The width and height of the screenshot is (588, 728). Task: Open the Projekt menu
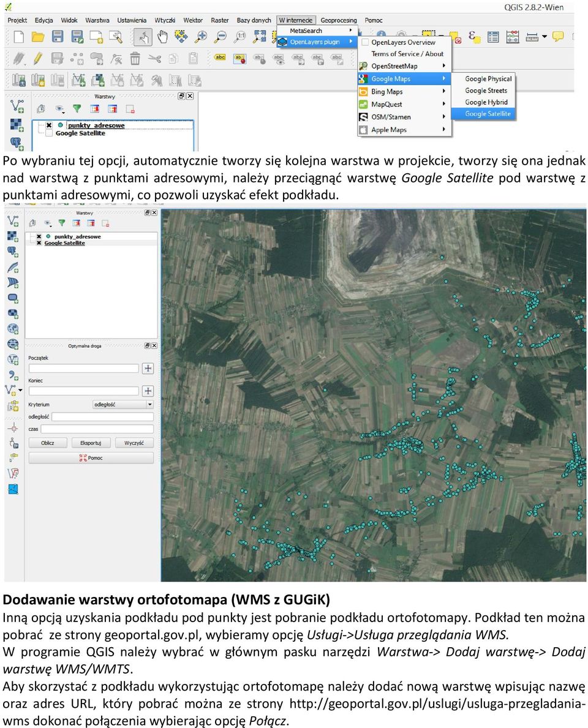pyautogui.click(x=17, y=20)
